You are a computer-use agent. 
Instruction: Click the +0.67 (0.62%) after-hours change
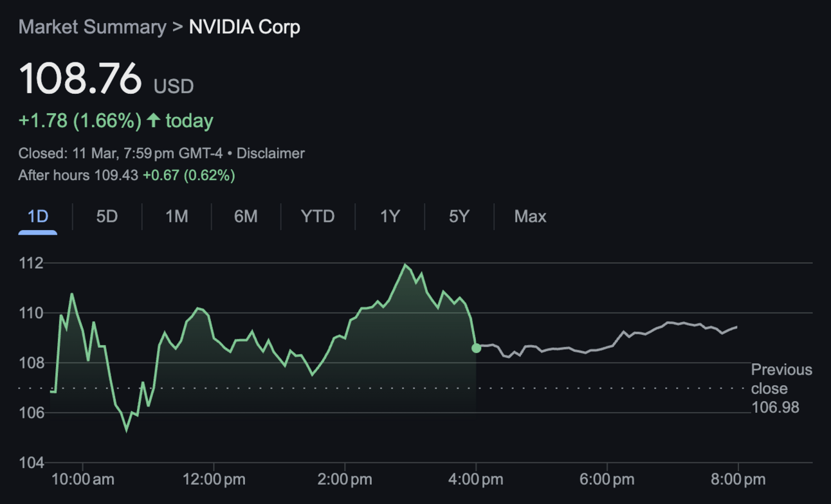click(x=188, y=175)
